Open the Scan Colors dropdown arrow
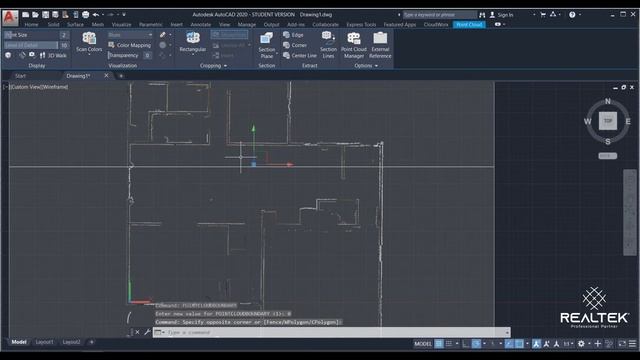Viewport: 640px width, 360px height. coord(89,54)
